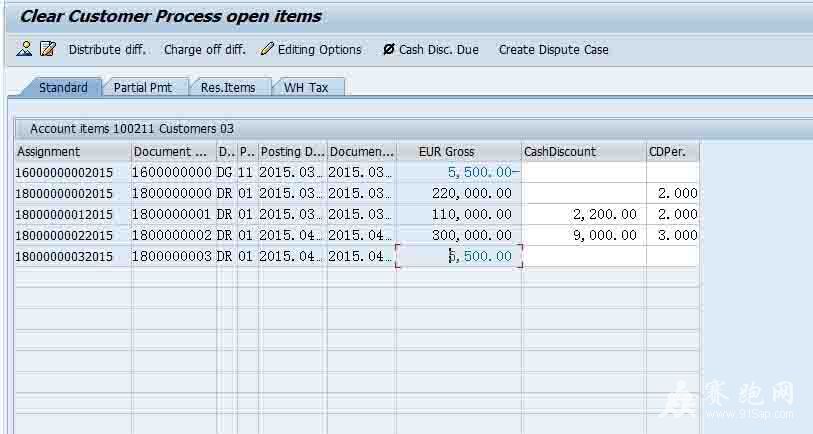Click the 300,000.00 gross amount

coord(459,235)
